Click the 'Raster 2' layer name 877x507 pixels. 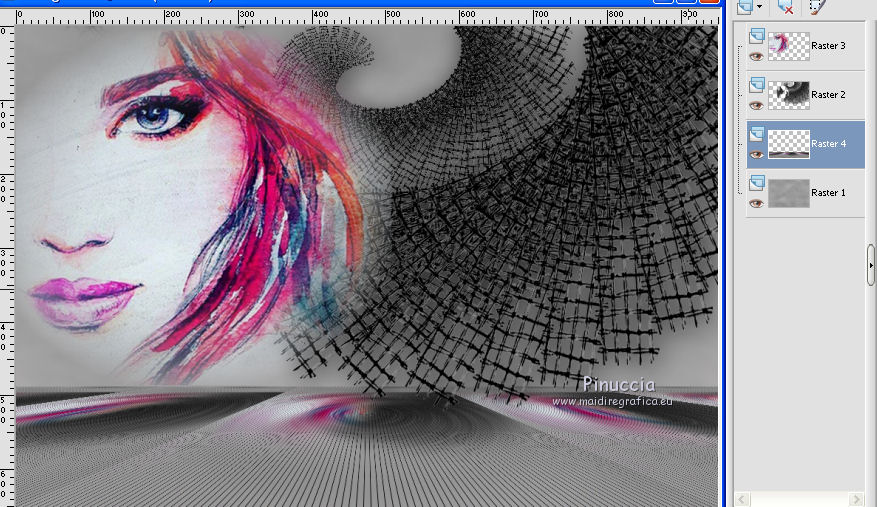point(828,95)
